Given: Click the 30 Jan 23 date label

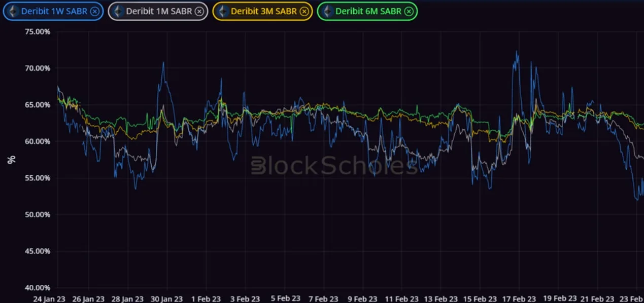Looking at the screenshot, I should pyautogui.click(x=166, y=298).
